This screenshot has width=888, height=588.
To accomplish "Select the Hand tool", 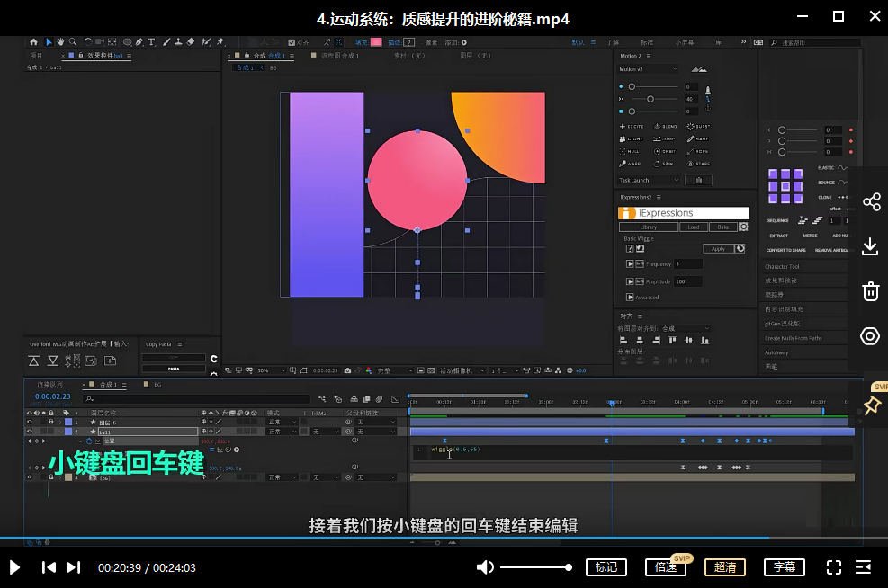I will [61, 40].
